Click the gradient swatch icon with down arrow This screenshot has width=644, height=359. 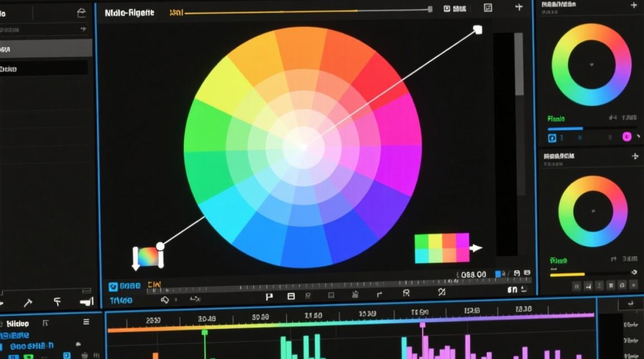pos(148,257)
